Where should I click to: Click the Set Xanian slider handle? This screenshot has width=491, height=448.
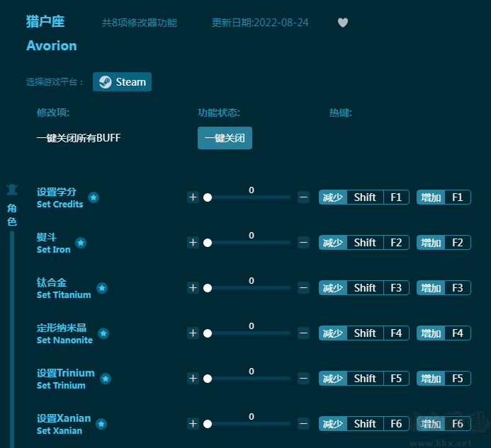click(208, 424)
